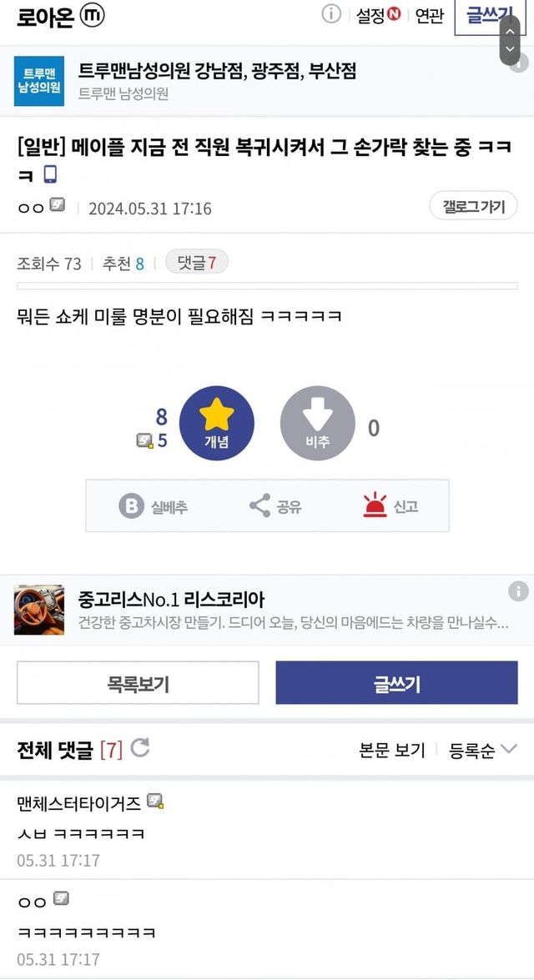Upvote with the 개념 star button
Image resolution: width=534 pixels, height=980 pixels.
tap(216, 423)
